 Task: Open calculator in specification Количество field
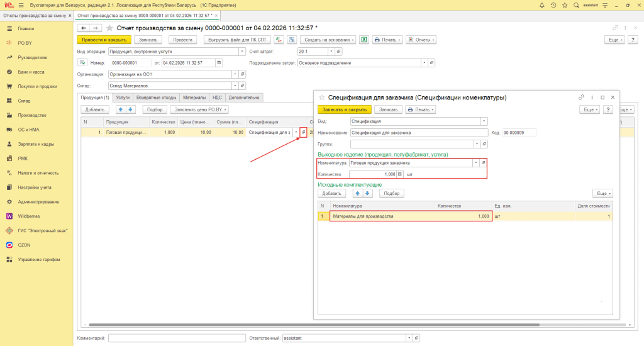[x=399, y=174]
